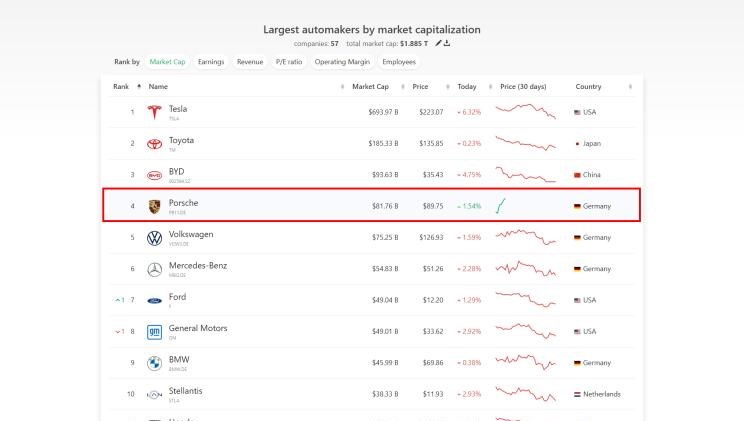Image resolution: width=744 pixels, height=421 pixels.
Task: Click Volkswagen price $126.93
Action: (x=431, y=238)
